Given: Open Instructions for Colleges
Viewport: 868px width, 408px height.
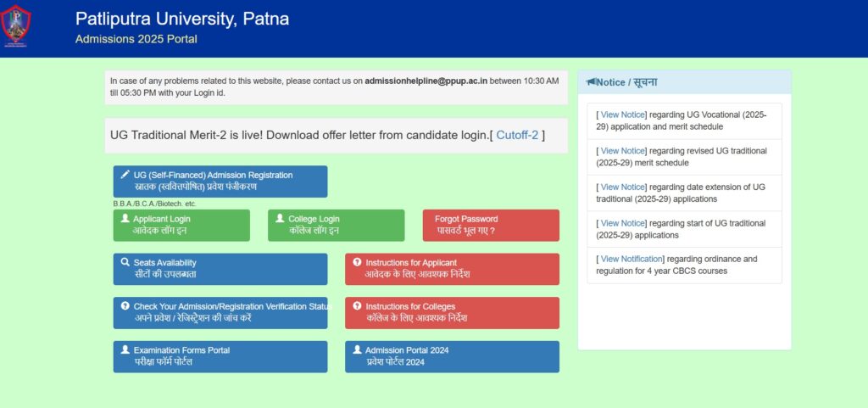Looking at the screenshot, I should click(453, 313).
